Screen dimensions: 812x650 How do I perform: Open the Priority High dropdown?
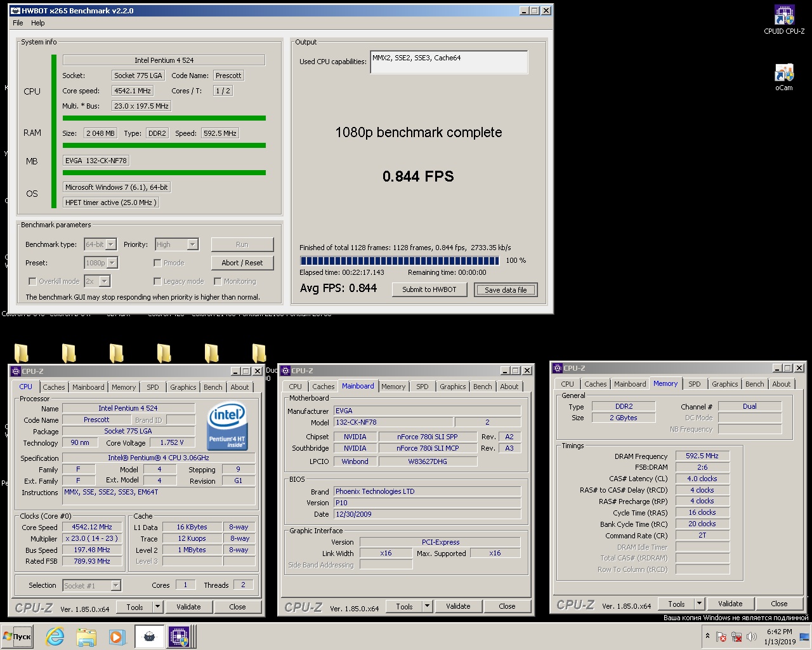193,244
